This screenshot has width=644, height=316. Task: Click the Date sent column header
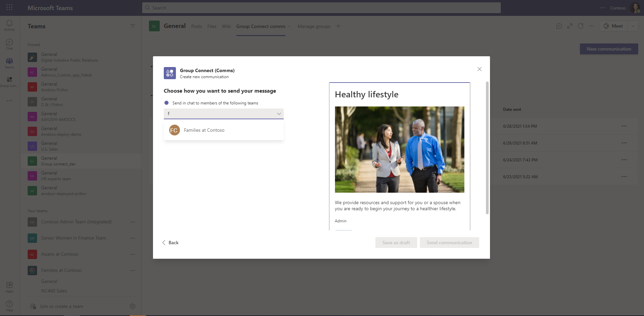coord(512,109)
